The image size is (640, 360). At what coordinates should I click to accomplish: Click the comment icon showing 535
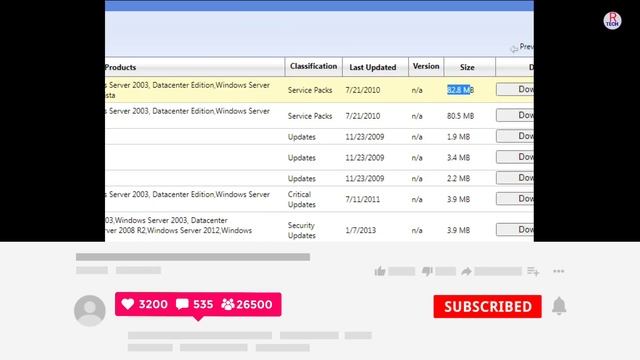pyautogui.click(x=182, y=304)
